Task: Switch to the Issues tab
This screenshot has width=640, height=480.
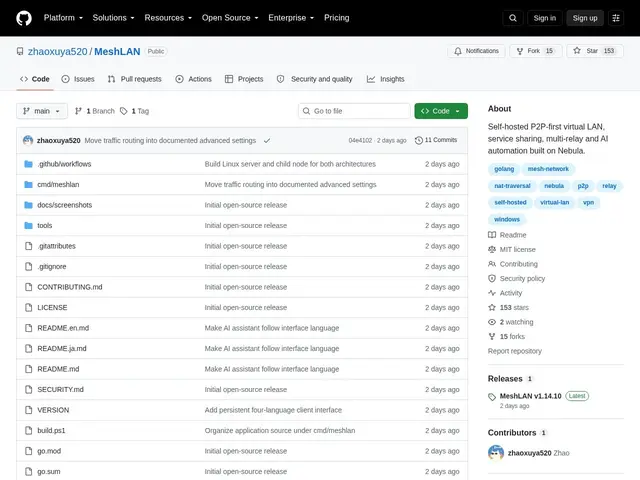Action: pos(78,79)
